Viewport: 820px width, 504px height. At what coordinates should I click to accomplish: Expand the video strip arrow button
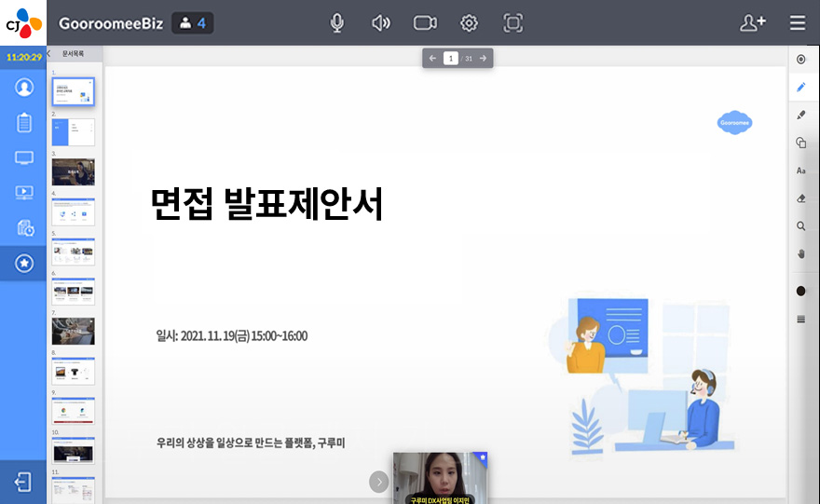click(x=379, y=482)
